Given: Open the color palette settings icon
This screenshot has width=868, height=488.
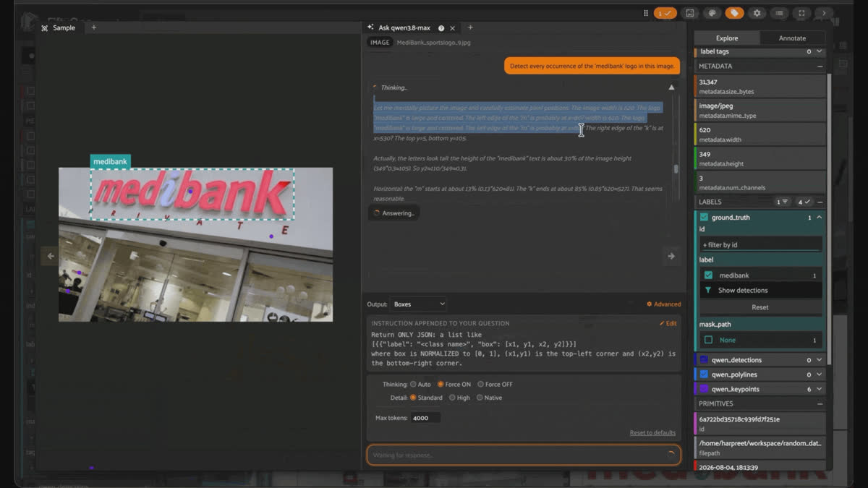Looking at the screenshot, I should pos(712,13).
